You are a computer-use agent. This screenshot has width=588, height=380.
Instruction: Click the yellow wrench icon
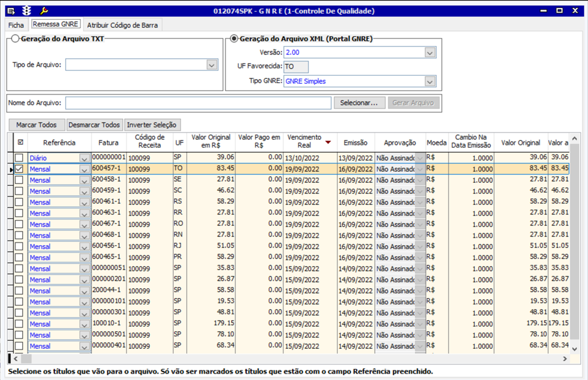44,11
